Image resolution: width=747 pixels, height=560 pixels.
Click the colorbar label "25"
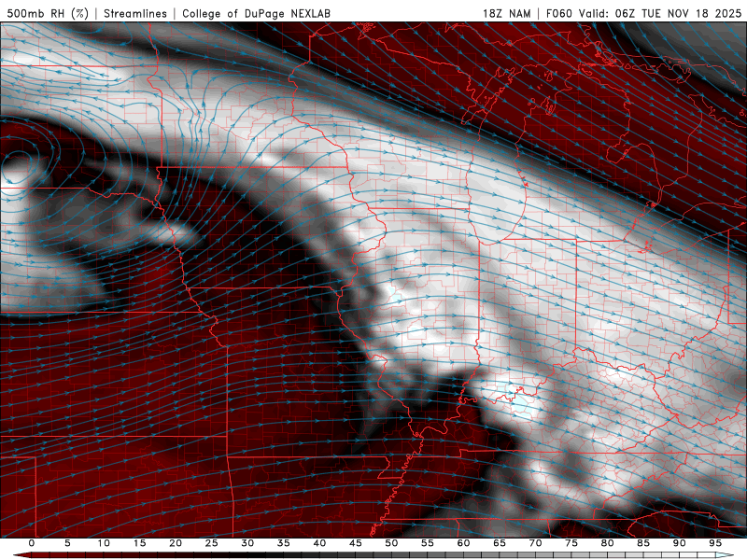(212, 543)
